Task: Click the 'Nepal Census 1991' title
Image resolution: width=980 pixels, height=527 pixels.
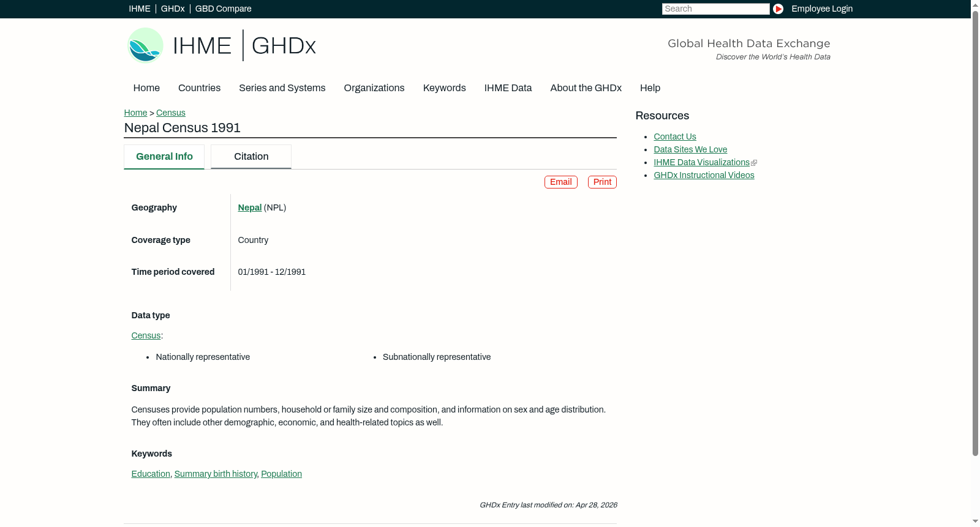Action: coord(182,128)
